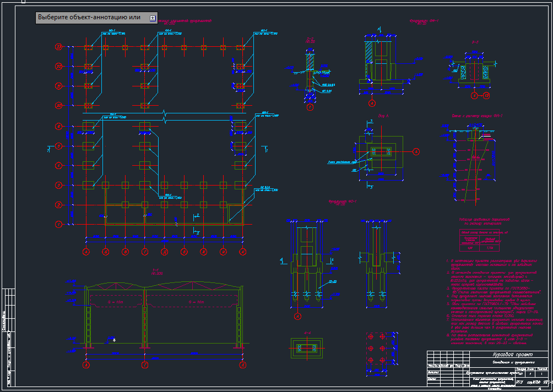This screenshot has width=553, height=392.
Task: Click the prompt text 'Выберите объект-аннотацию или'
Action: (x=89, y=17)
